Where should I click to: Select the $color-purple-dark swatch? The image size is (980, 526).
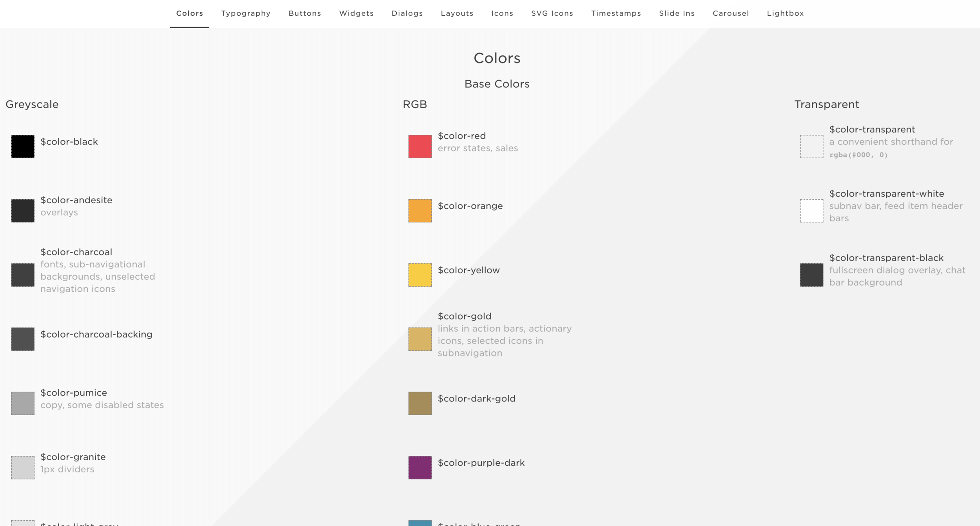point(420,468)
